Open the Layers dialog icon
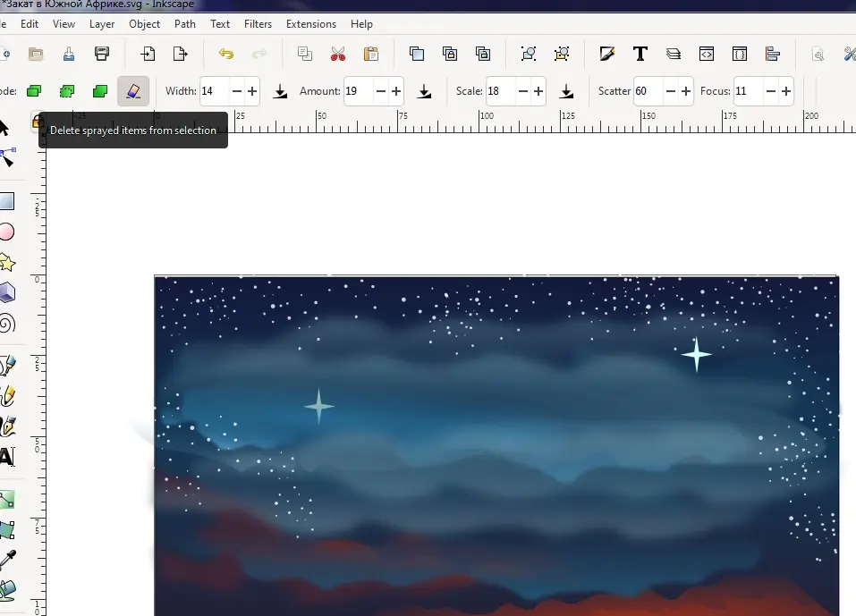Screen dimensions: 856x616 pos(674,54)
